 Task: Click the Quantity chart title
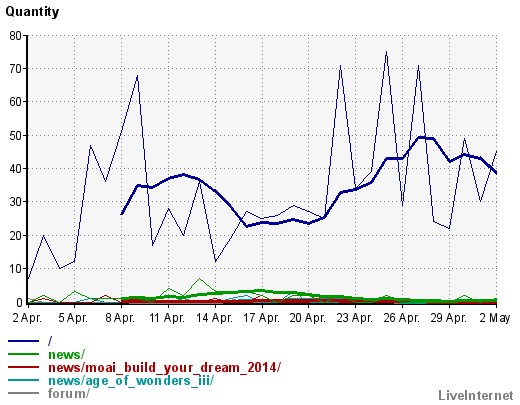point(32,12)
